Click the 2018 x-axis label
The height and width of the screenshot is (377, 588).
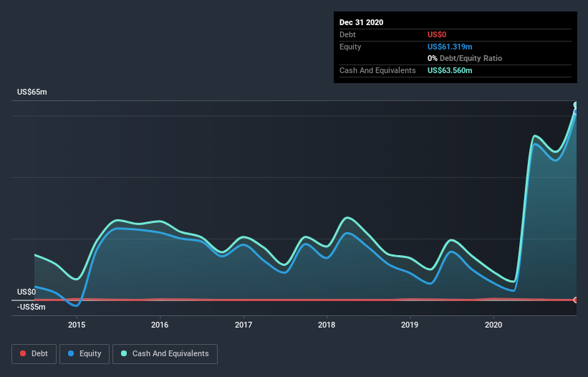[327, 325]
